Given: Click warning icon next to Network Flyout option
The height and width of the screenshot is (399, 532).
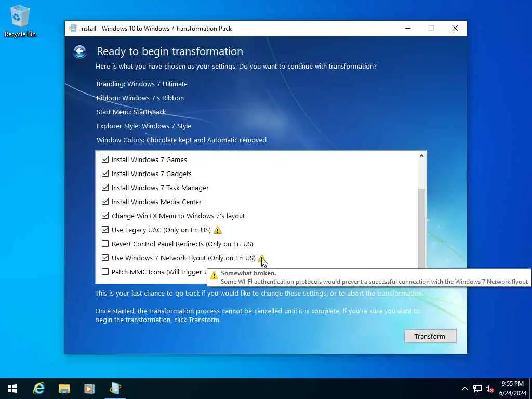Looking at the screenshot, I should (262, 259).
